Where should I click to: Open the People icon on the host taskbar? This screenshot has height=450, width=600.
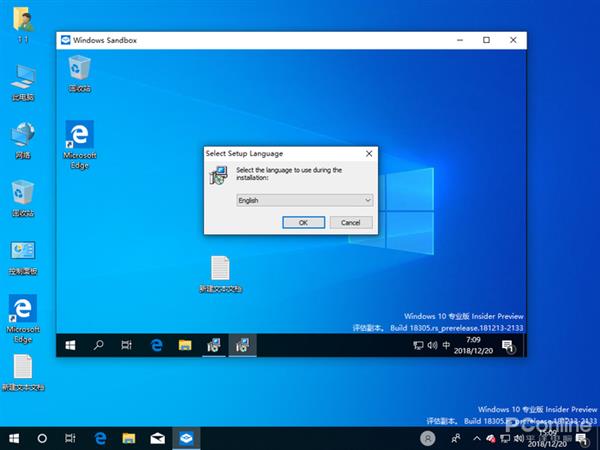coord(456,439)
